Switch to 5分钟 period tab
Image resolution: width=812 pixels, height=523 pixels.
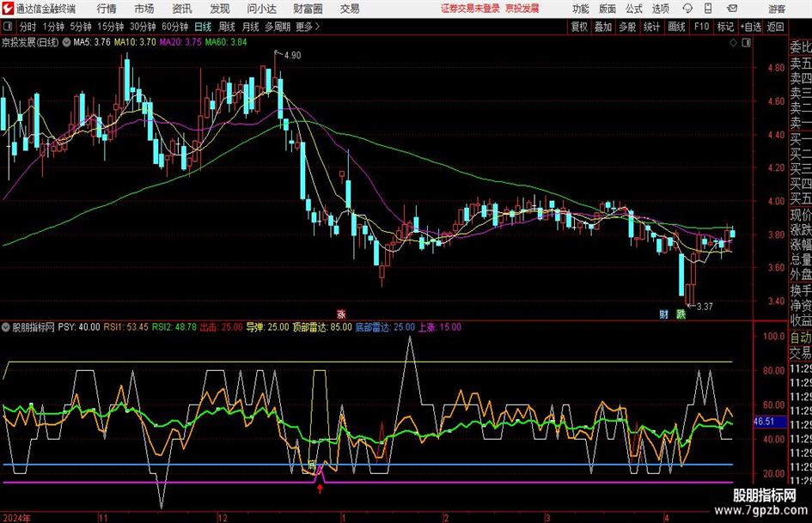81,27
